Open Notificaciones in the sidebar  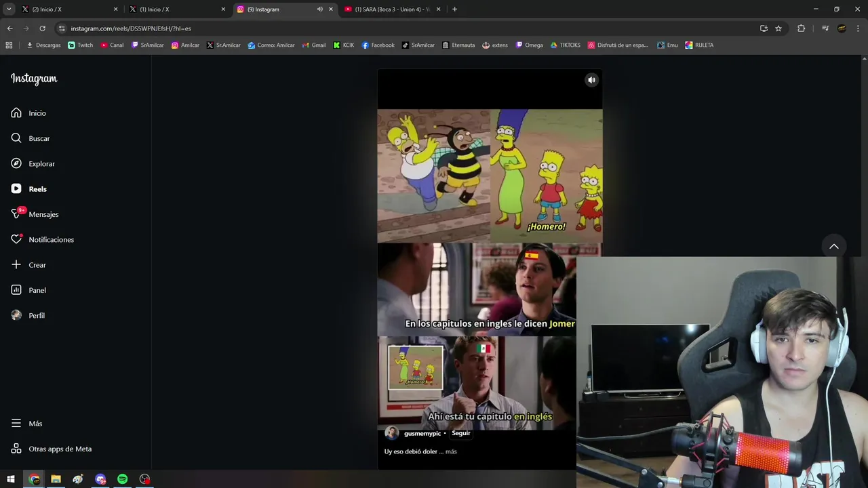coord(42,239)
